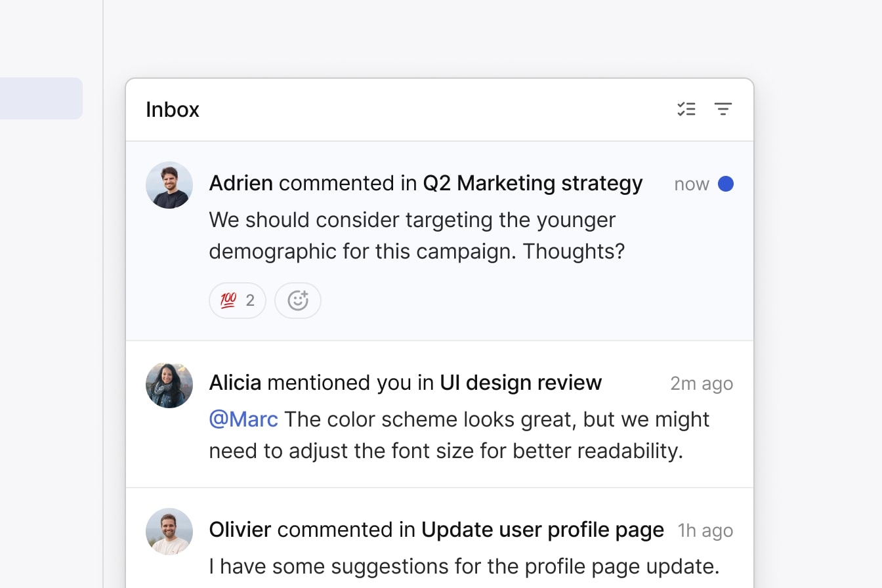This screenshot has width=882, height=588.
Task: Toggle your reaction on Adrien's comment
Action: click(237, 300)
